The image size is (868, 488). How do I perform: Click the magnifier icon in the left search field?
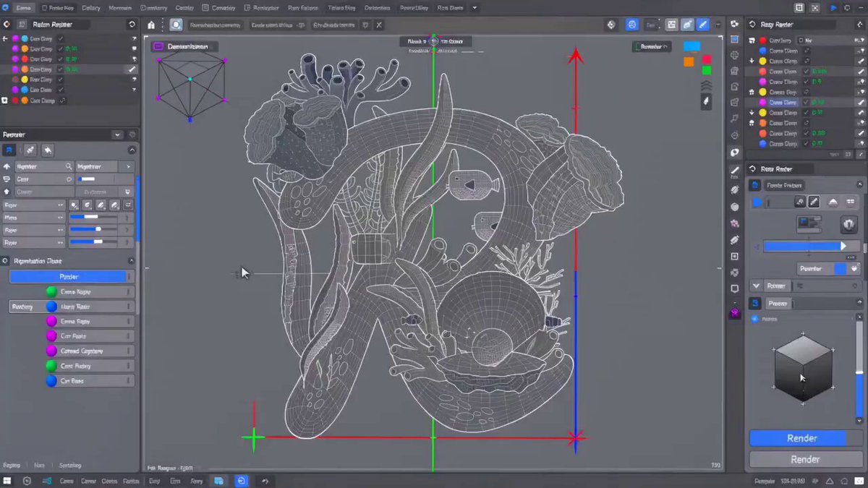pyautogui.click(x=69, y=166)
